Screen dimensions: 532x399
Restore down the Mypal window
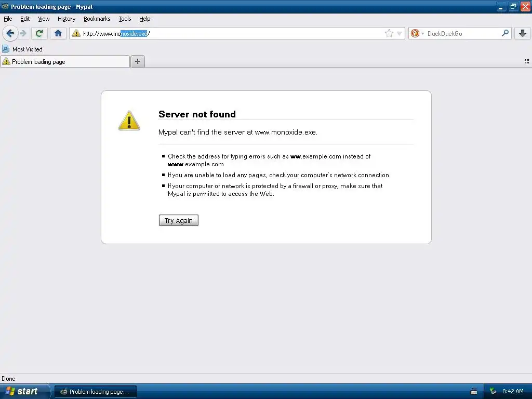(513, 6)
